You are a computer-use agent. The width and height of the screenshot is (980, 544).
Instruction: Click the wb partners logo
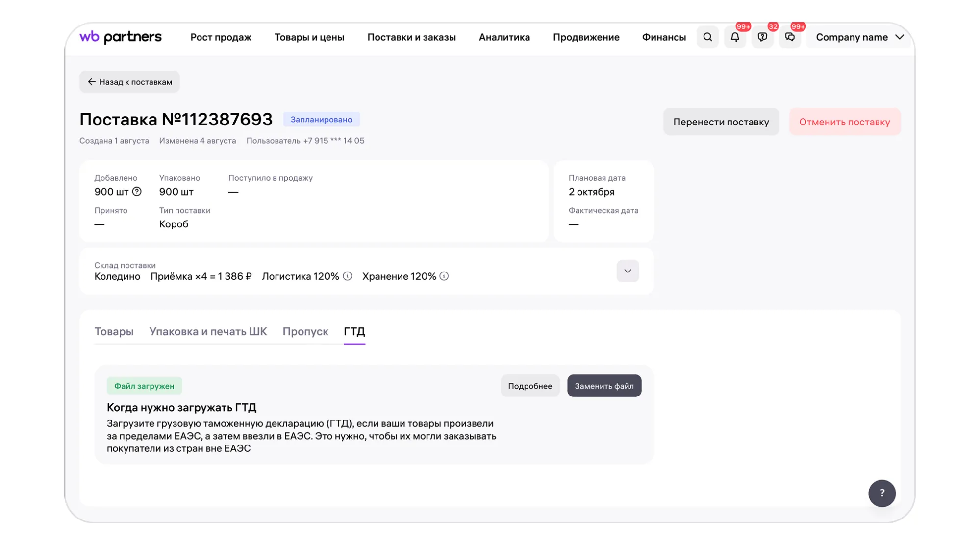(x=121, y=37)
